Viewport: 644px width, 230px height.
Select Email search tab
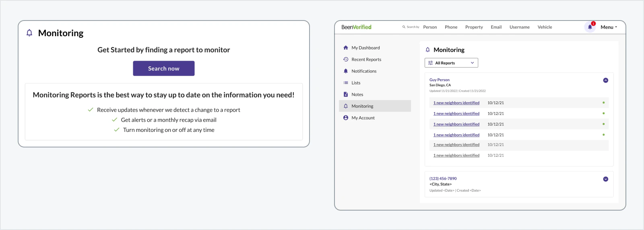point(496,27)
